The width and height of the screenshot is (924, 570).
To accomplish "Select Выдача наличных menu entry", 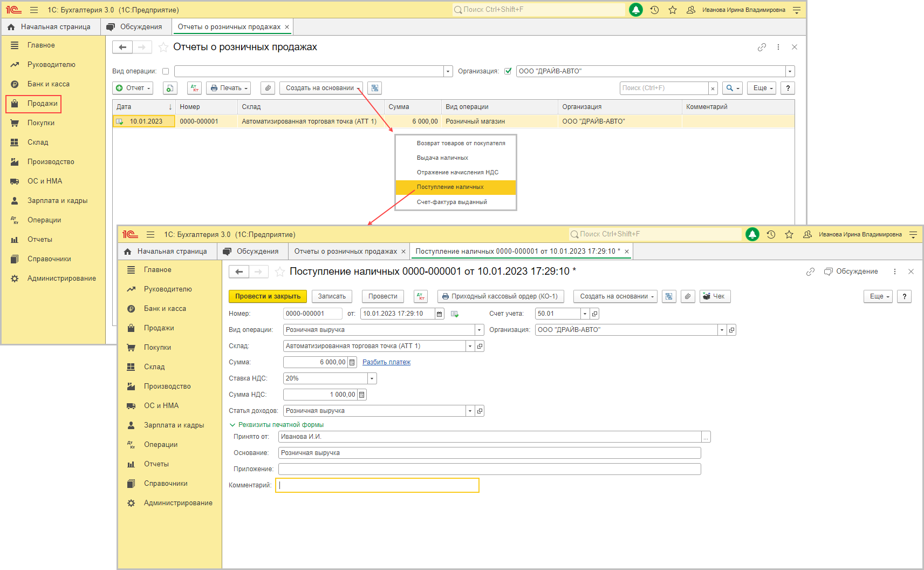I will (x=455, y=158).
